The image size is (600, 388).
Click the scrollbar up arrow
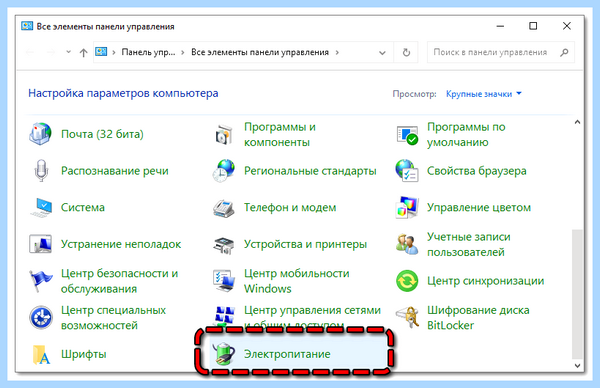(x=577, y=122)
